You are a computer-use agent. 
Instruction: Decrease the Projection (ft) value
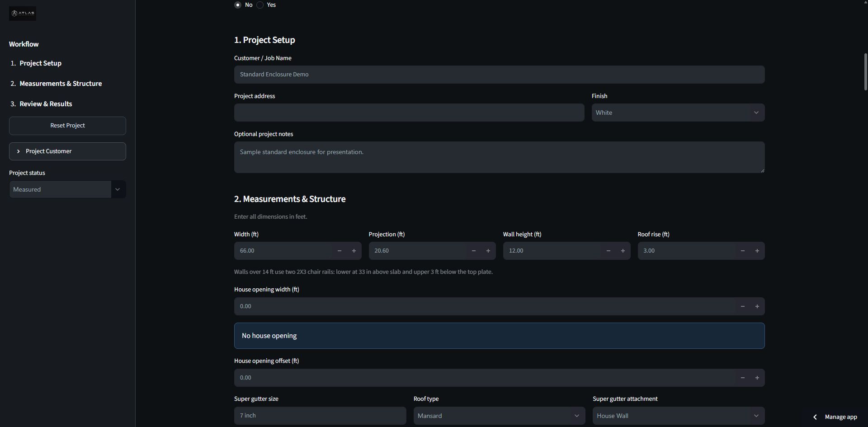point(474,251)
